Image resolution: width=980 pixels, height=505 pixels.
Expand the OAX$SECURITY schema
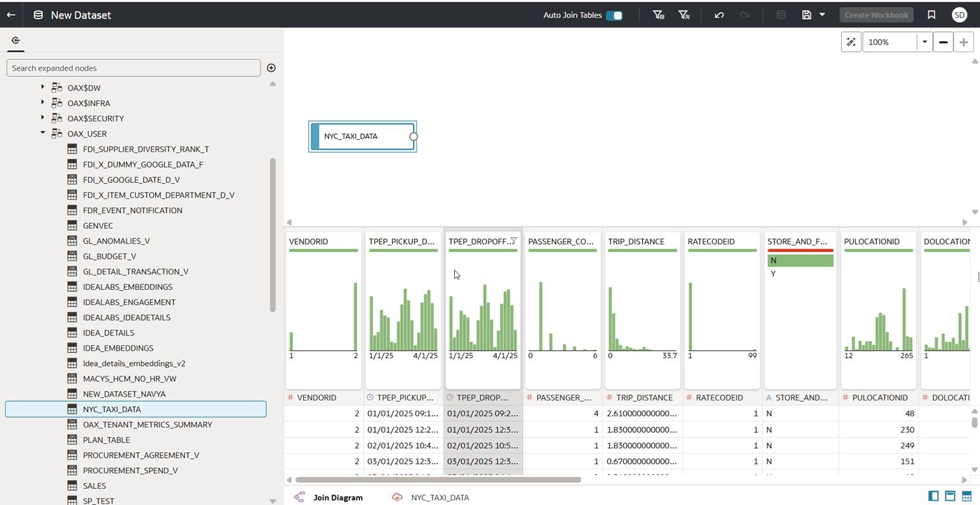coord(43,117)
